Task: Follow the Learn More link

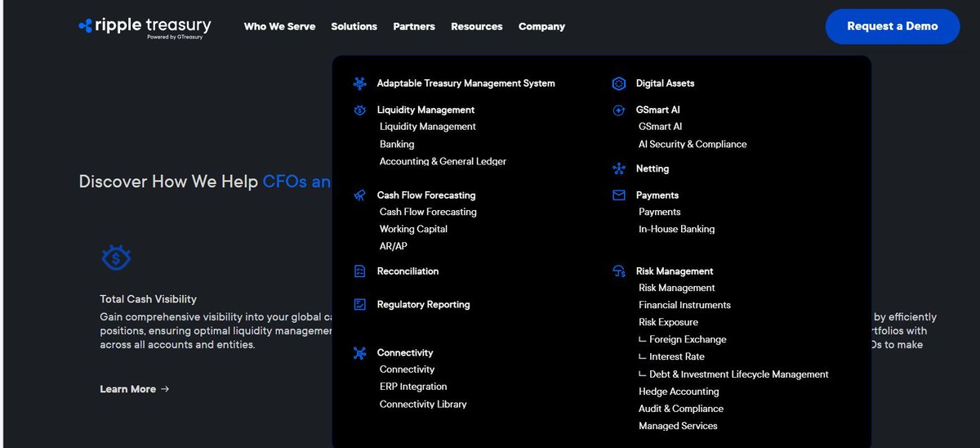Action: 135,389
